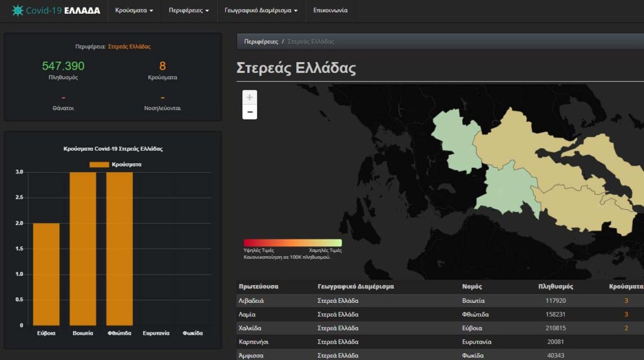Image resolution: width=644 pixels, height=360 pixels.
Task: Expand the Περιφέρειες dropdown menu
Action: click(189, 11)
